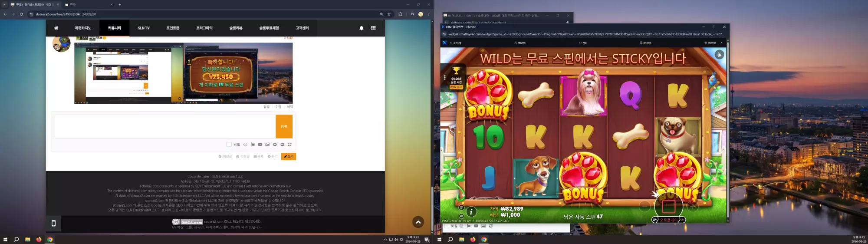The width and height of the screenshot is (868, 244).
Task: Open the 포인트존 menu item
Action: tap(173, 28)
